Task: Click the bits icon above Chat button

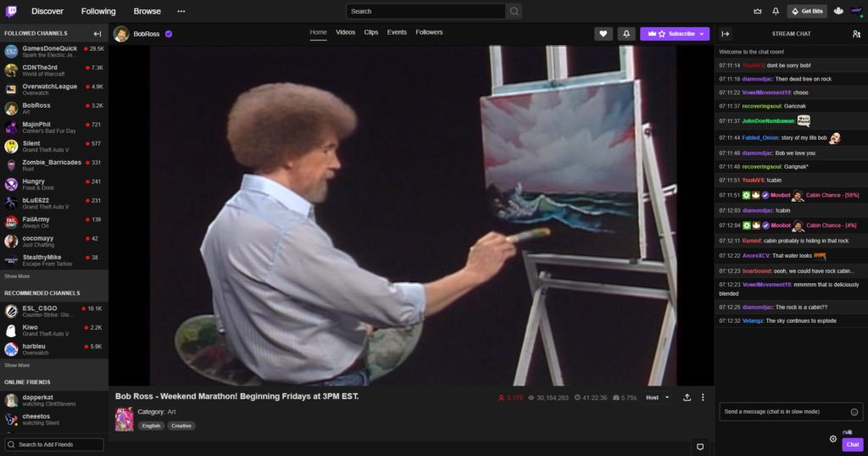Action: tap(847, 432)
